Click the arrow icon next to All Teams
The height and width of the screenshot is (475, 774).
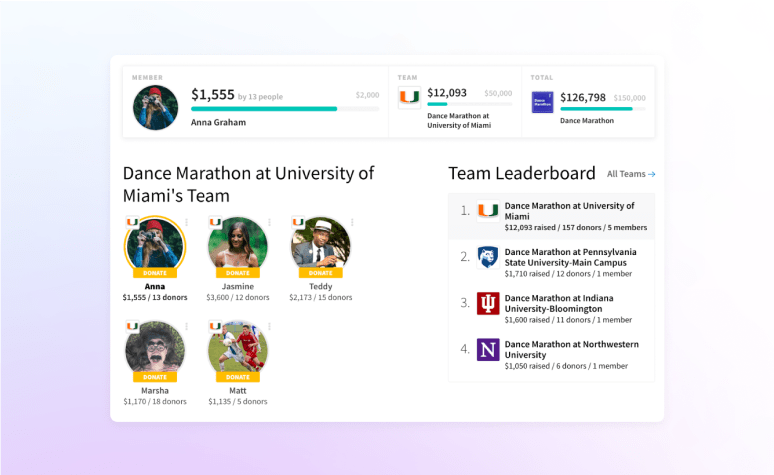tap(652, 174)
